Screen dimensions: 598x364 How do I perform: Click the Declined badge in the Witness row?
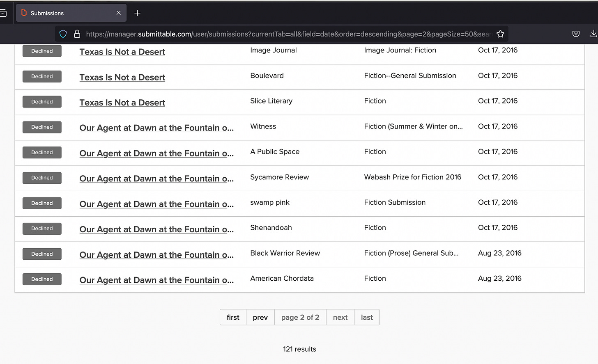click(42, 127)
